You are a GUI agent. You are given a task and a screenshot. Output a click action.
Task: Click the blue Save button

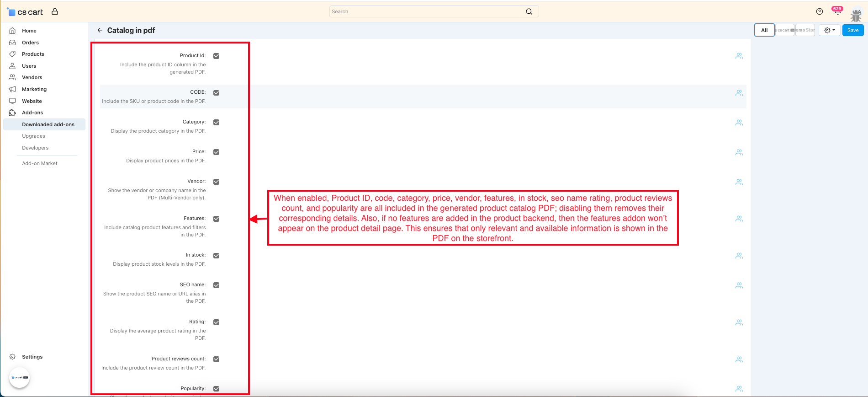pyautogui.click(x=852, y=30)
